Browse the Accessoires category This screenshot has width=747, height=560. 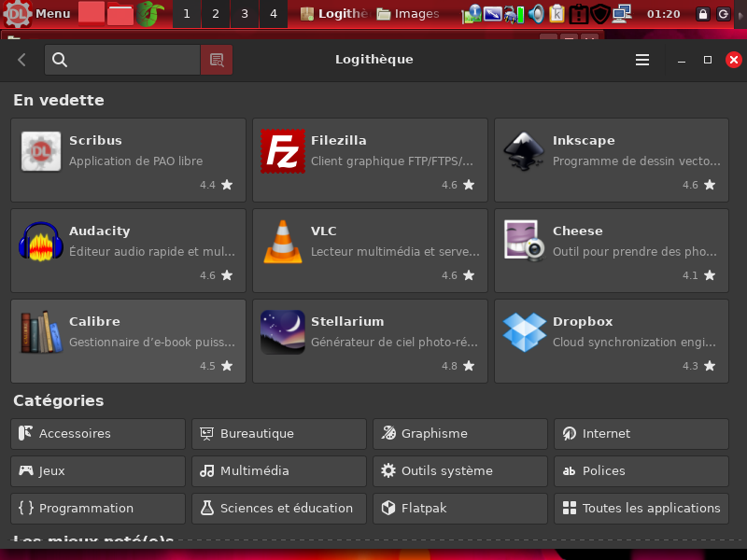click(98, 434)
